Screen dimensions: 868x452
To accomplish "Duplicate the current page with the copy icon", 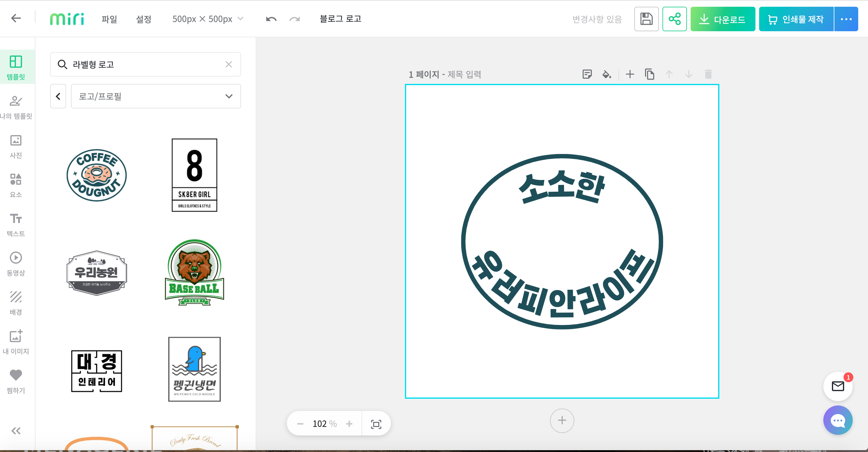I will coord(649,74).
